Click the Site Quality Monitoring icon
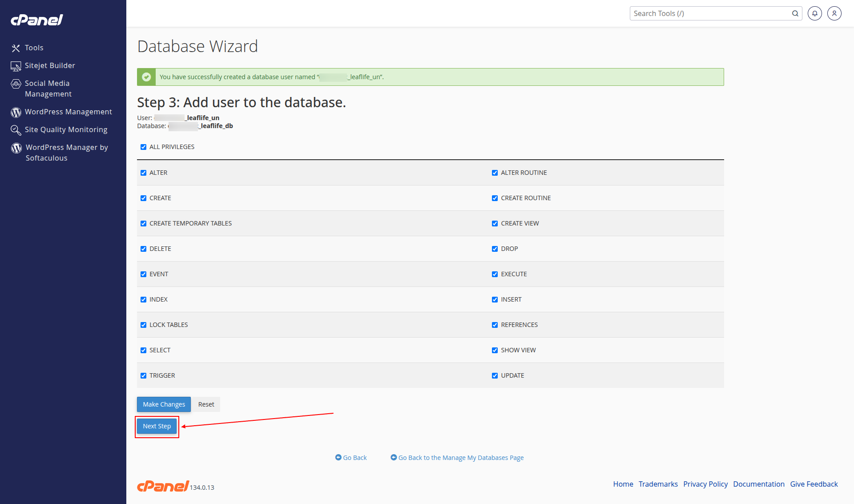 pos(16,130)
